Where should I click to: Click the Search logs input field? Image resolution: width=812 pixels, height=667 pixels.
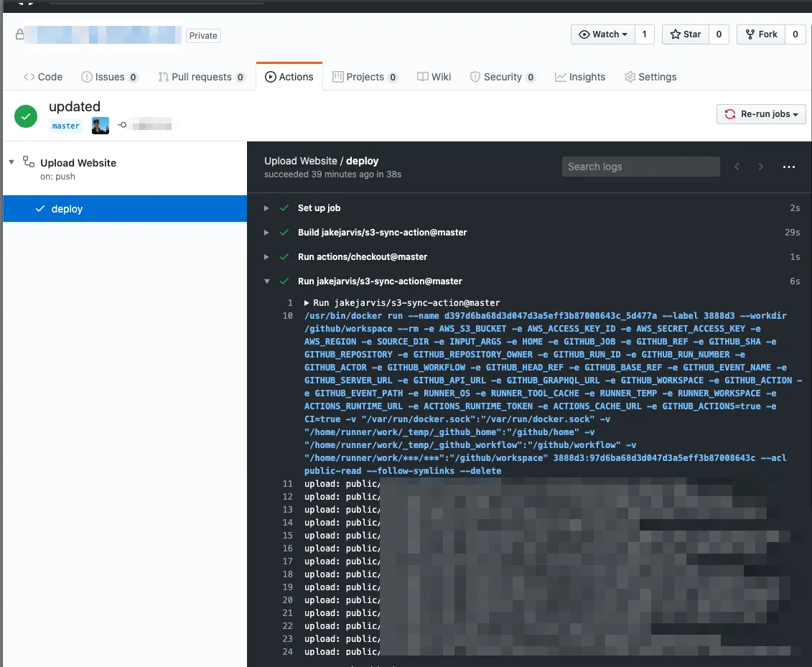(640, 167)
